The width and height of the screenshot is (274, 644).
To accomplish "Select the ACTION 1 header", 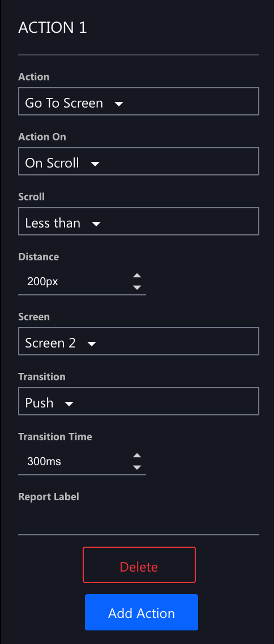I will click(53, 28).
